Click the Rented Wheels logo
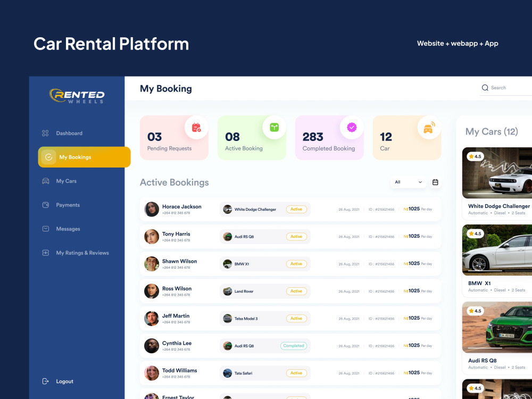 77,96
